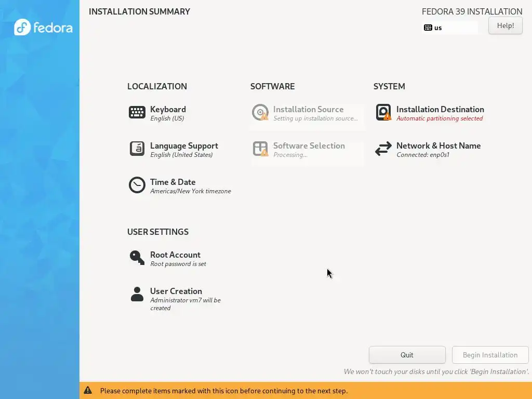Open Root Account settings label

pyautogui.click(x=175, y=255)
